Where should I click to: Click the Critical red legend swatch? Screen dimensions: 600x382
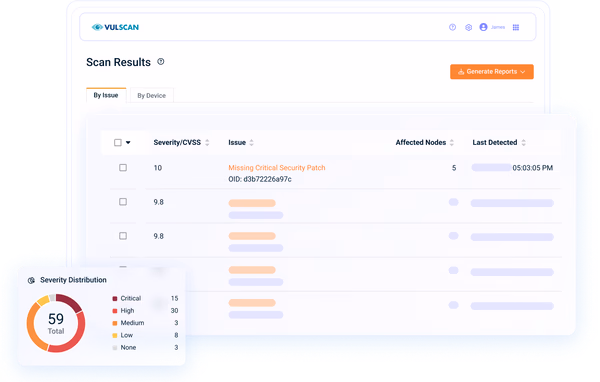(x=115, y=299)
